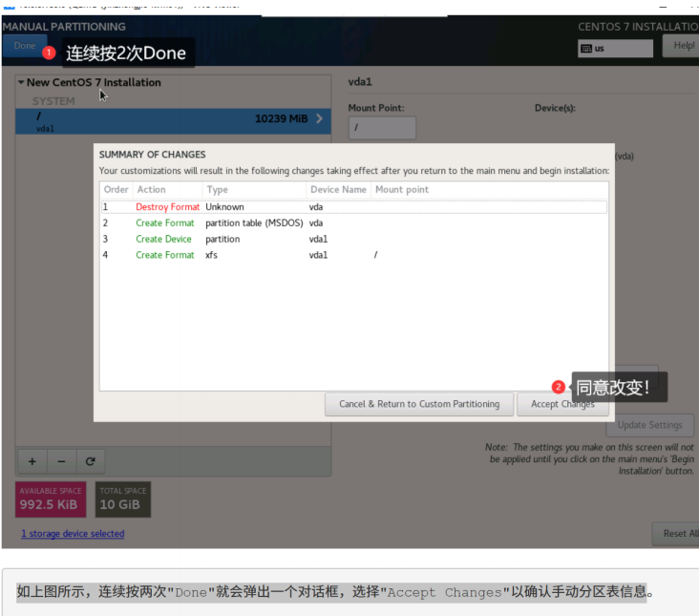Collapse New CentOS 7 Installation tree

(21, 82)
